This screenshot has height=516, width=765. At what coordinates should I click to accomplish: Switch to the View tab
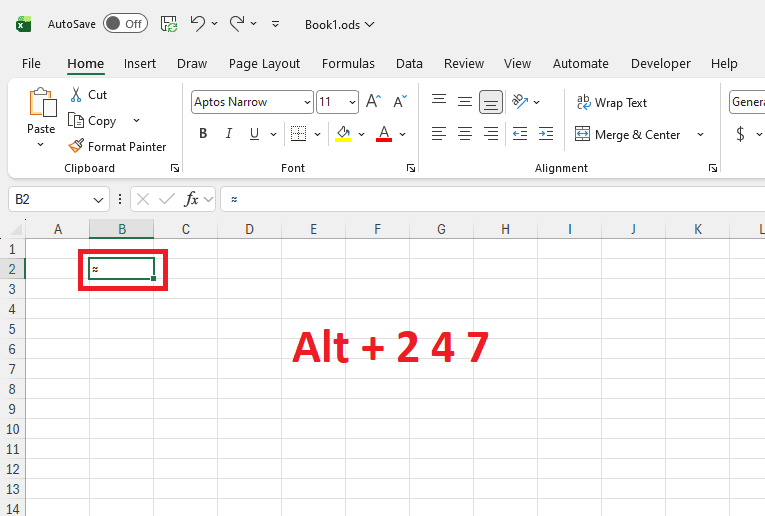(x=517, y=64)
